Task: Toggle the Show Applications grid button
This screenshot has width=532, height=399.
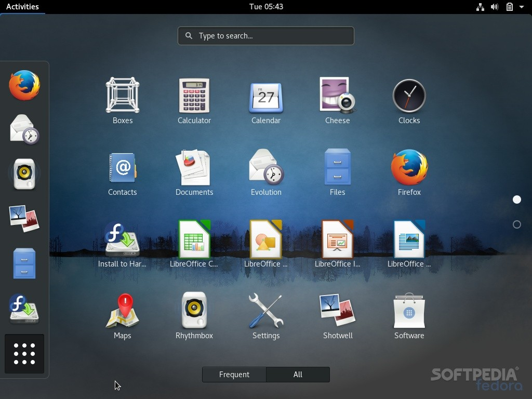Action: 24,354
